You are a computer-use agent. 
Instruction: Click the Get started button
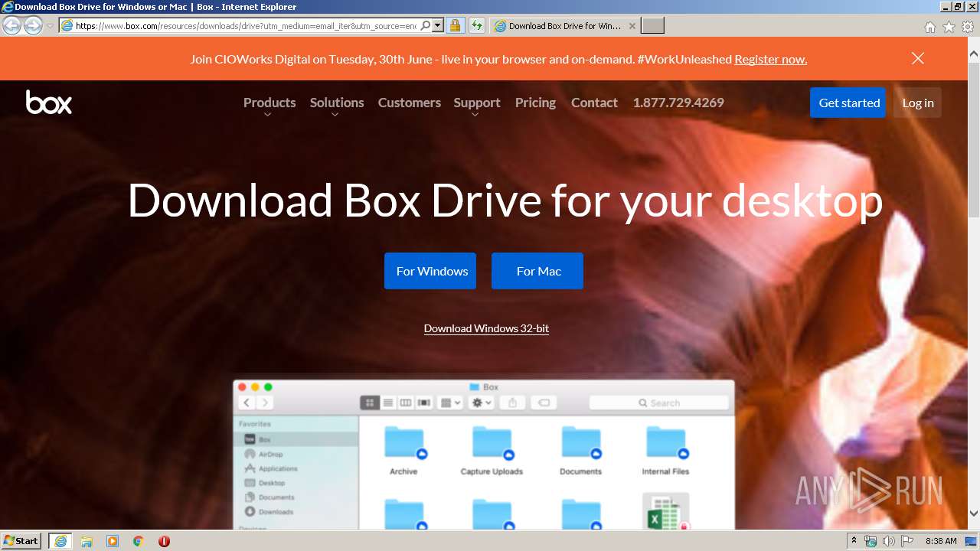pos(848,103)
